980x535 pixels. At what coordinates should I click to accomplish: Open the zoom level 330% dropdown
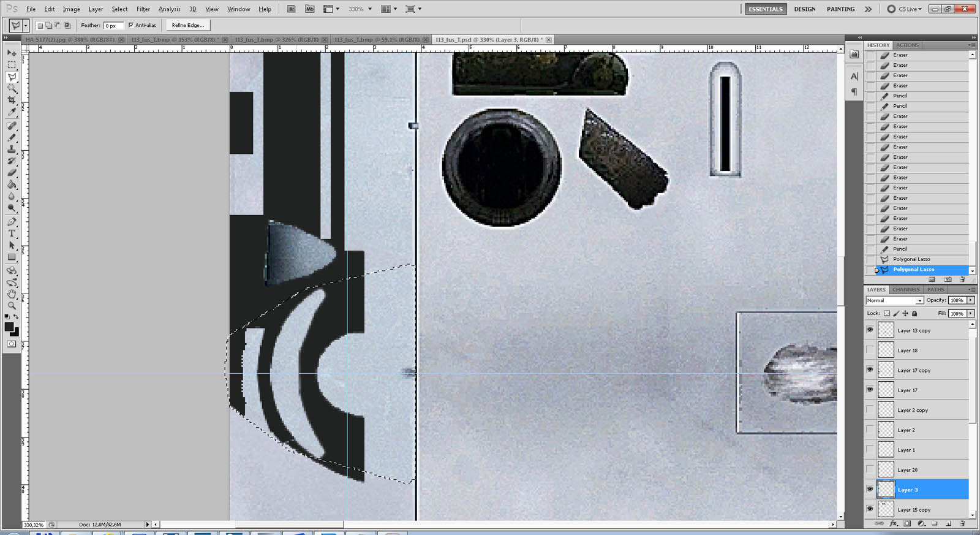click(369, 9)
